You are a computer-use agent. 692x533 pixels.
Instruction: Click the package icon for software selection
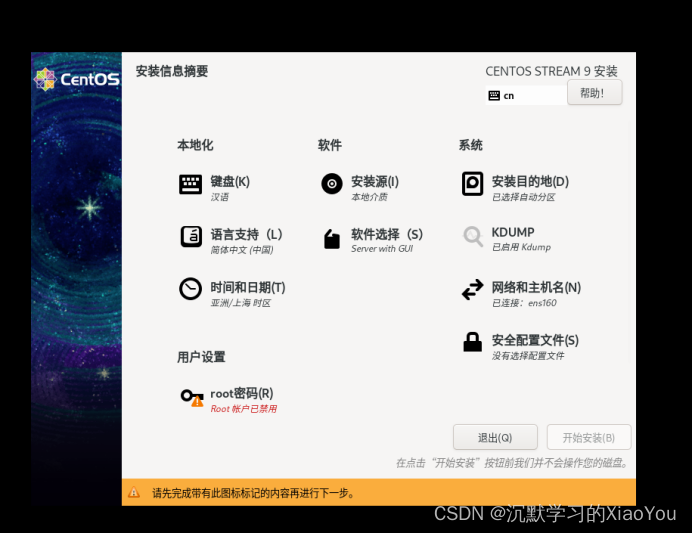point(332,239)
